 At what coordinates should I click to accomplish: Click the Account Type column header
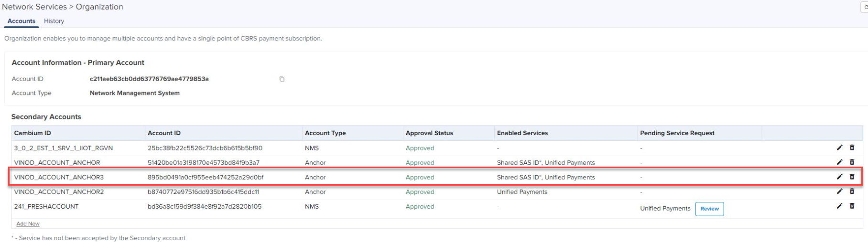[325, 133]
